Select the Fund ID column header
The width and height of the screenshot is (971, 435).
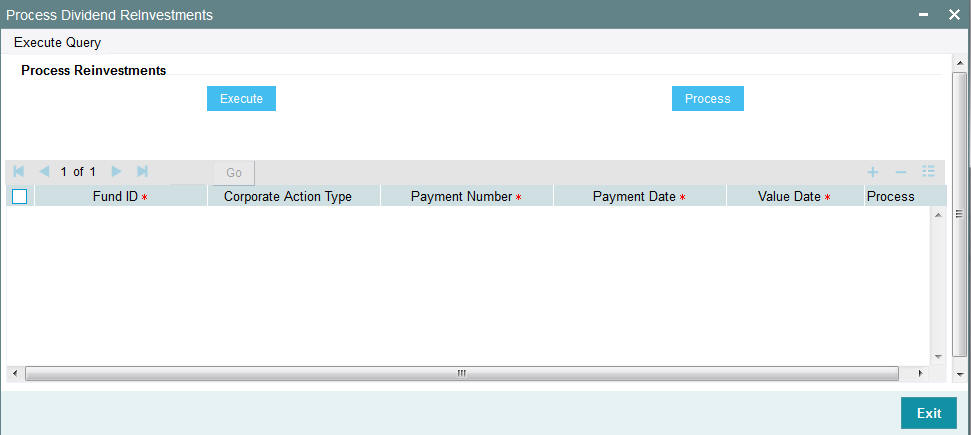(x=121, y=196)
